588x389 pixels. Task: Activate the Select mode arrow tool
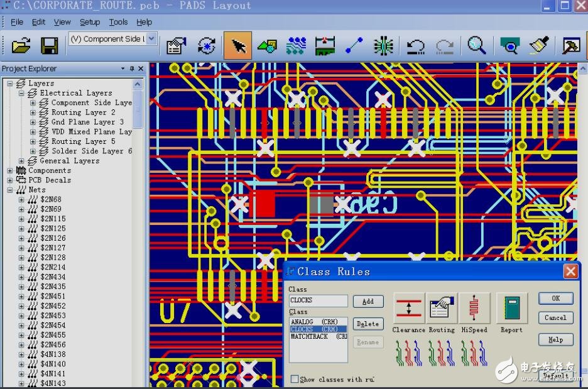tap(238, 46)
